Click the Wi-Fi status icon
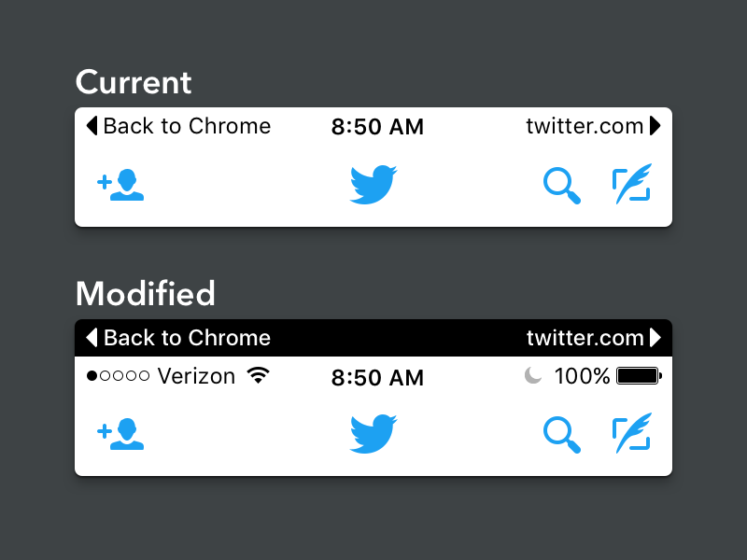The width and height of the screenshot is (747, 560). pyautogui.click(x=259, y=376)
